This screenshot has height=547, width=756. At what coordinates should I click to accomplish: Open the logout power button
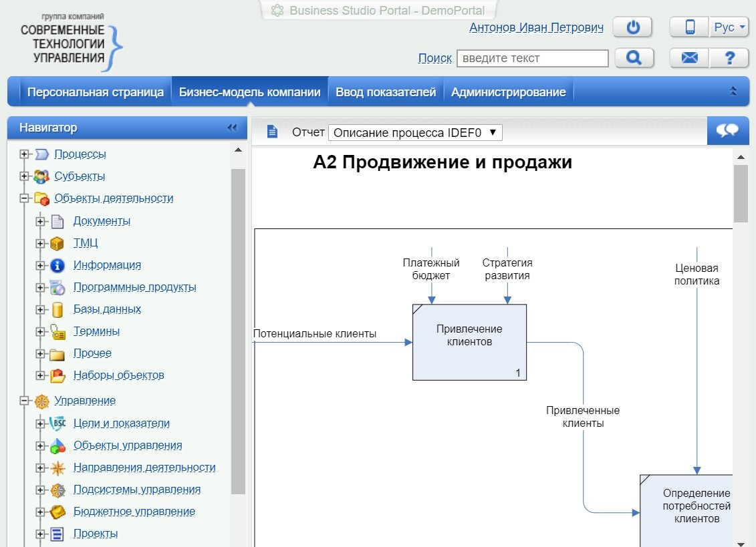[632, 27]
